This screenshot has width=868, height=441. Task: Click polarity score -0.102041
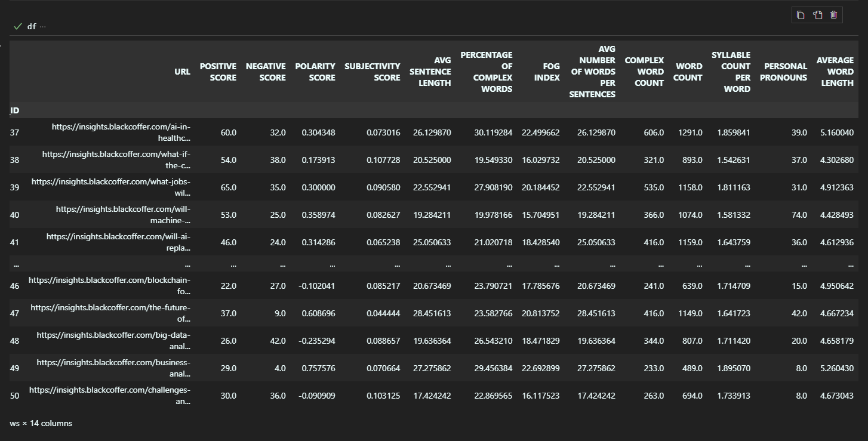pyautogui.click(x=316, y=286)
